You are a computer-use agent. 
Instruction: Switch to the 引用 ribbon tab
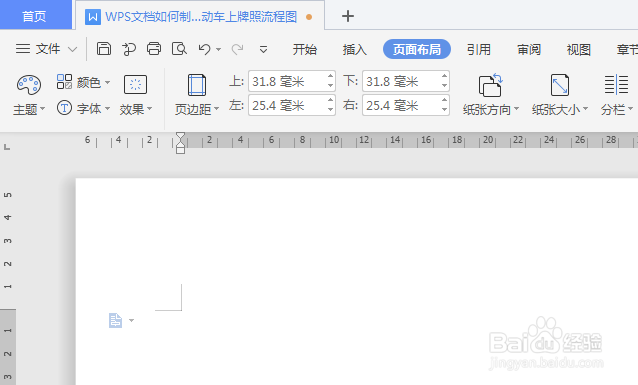(478, 50)
